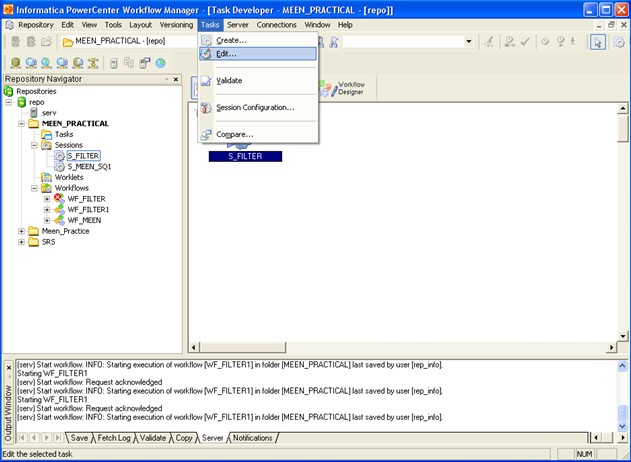Click the serv server icon in tree
Image resolution: width=631 pixels, height=462 pixels.
(x=34, y=113)
